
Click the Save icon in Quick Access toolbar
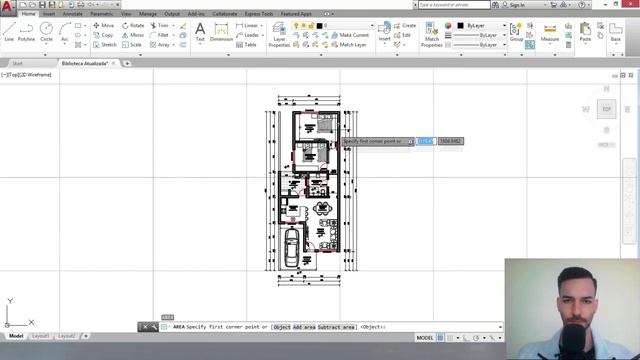(42, 5)
